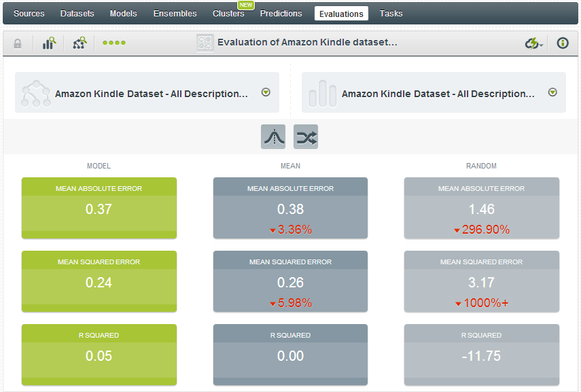Click the info icon in toolbar
This screenshot has width=581, height=392.
tap(563, 43)
